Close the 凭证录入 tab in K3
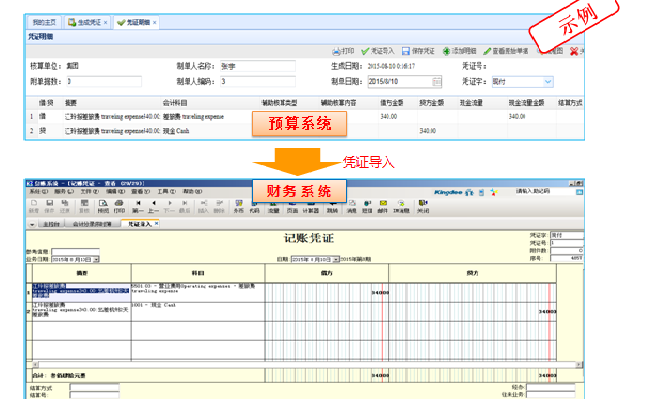 point(156,223)
